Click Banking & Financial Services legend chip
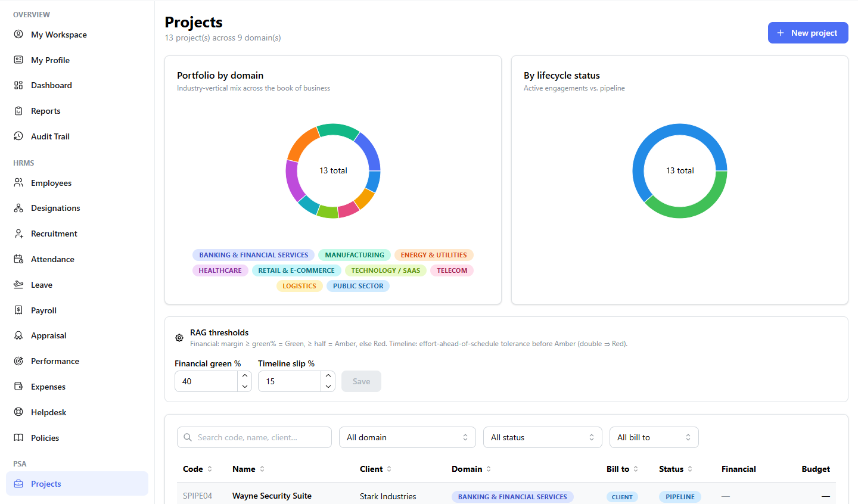The image size is (858, 504). [254, 255]
